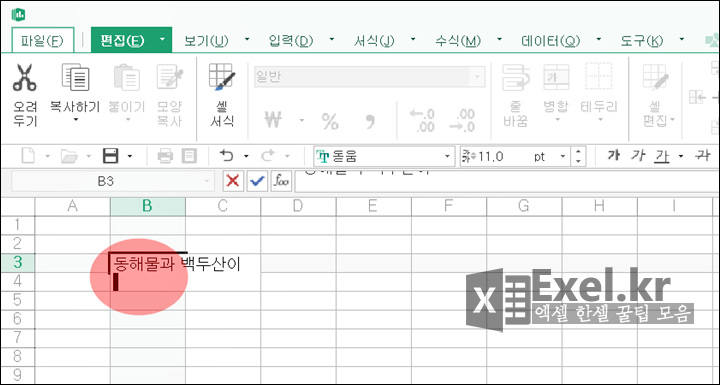Click the Save floppy disk icon
This screenshot has width=720, height=385.
point(111,156)
